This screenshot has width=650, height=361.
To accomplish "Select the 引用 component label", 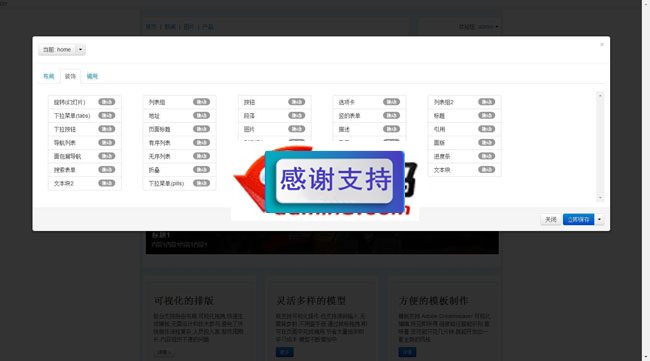I will 439,129.
